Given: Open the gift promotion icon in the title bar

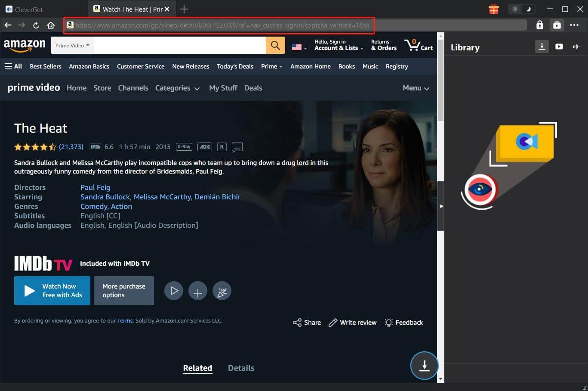Looking at the screenshot, I should [x=493, y=9].
